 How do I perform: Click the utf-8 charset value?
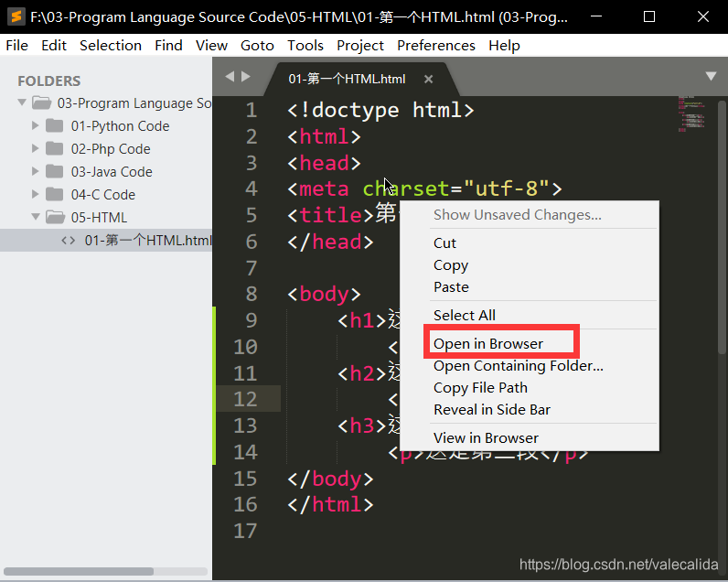click(x=507, y=189)
